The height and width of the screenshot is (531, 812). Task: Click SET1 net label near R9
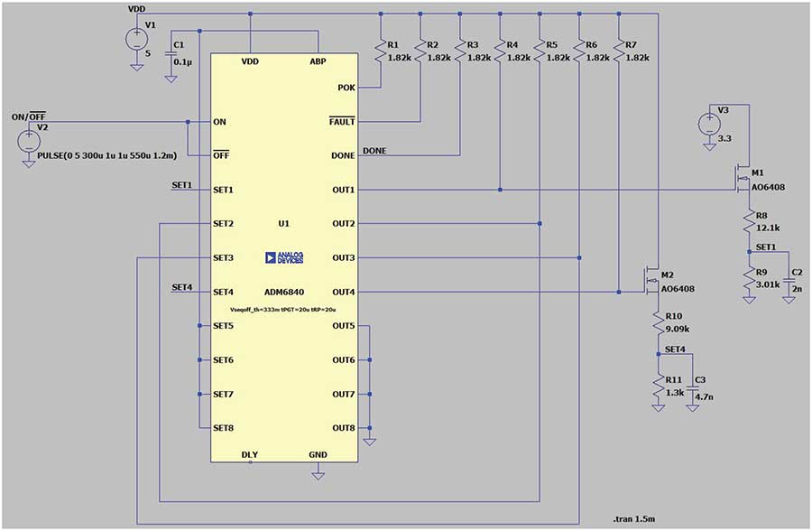coord(766,247)
